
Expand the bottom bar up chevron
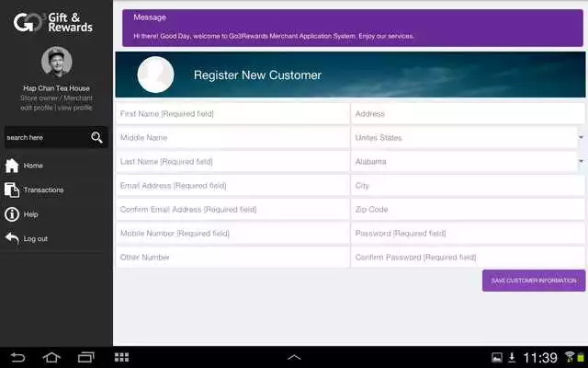click(294, 357)
